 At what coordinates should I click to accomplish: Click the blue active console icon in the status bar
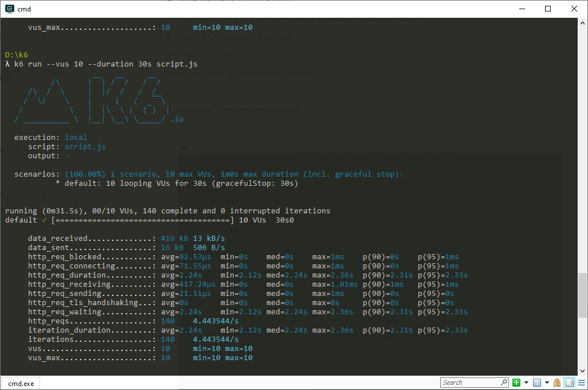[x=536, y=383]
